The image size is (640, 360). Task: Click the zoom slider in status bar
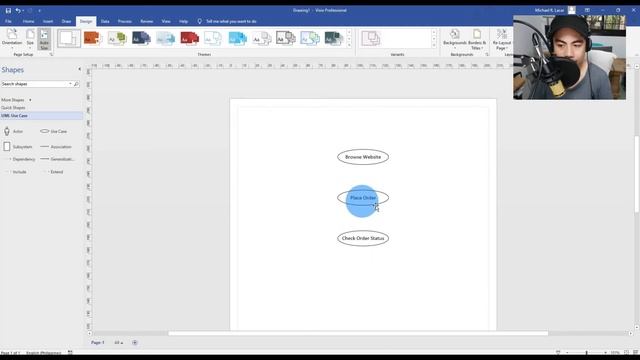coord(587,352)
